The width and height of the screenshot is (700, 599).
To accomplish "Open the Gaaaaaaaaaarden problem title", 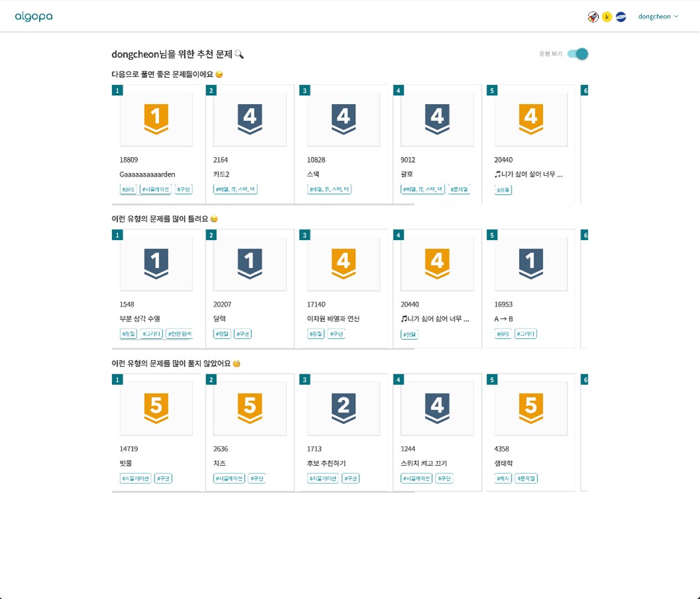I will point(147,174).
